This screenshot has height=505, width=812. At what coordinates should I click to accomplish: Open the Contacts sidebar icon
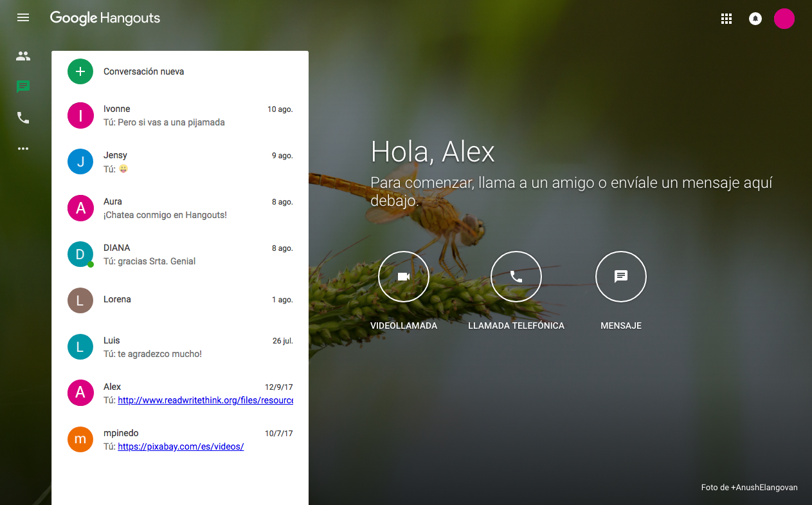pyautogui.click(x=23, y=56)
